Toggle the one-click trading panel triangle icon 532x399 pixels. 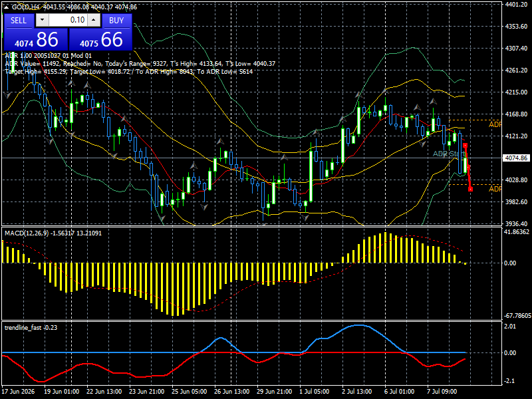[7, 7]
